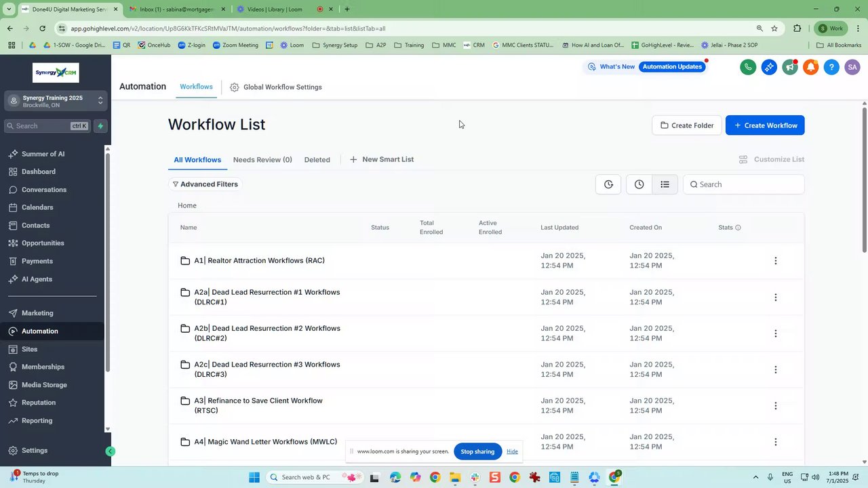Open three-dot menu for A2a Dead Lead Resurrection #1
The width and height of the screenshot is (868, 488).
point(776,297)
